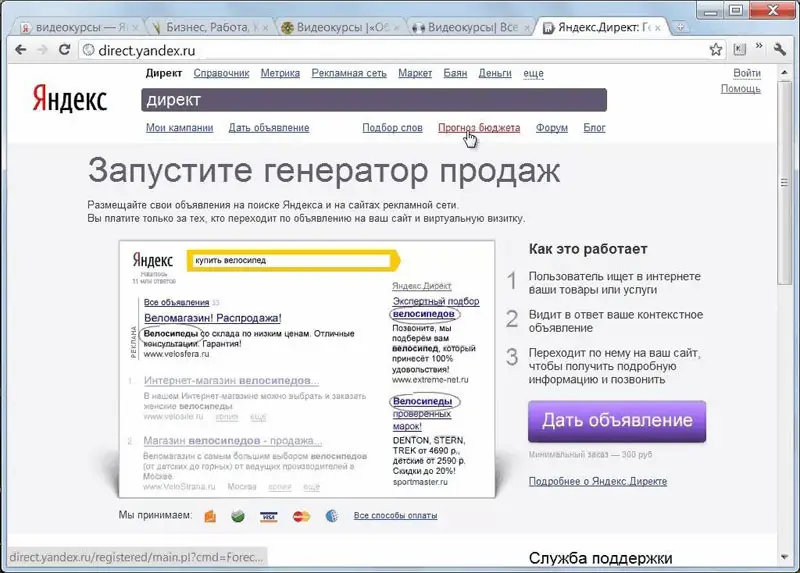Screen dimensions: 800x573
Task: Bookmark this page with the star icon
Action: pos(715,49)
